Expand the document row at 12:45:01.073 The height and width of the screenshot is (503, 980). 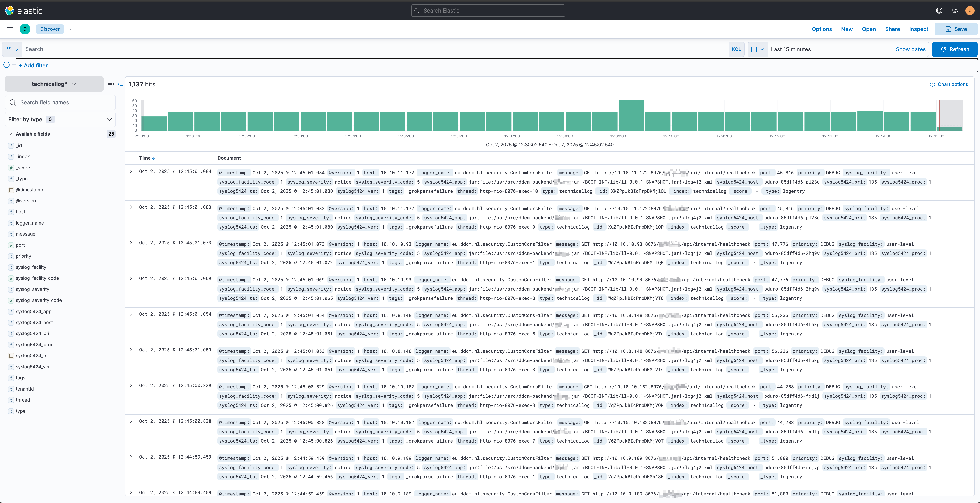(131, 243)
